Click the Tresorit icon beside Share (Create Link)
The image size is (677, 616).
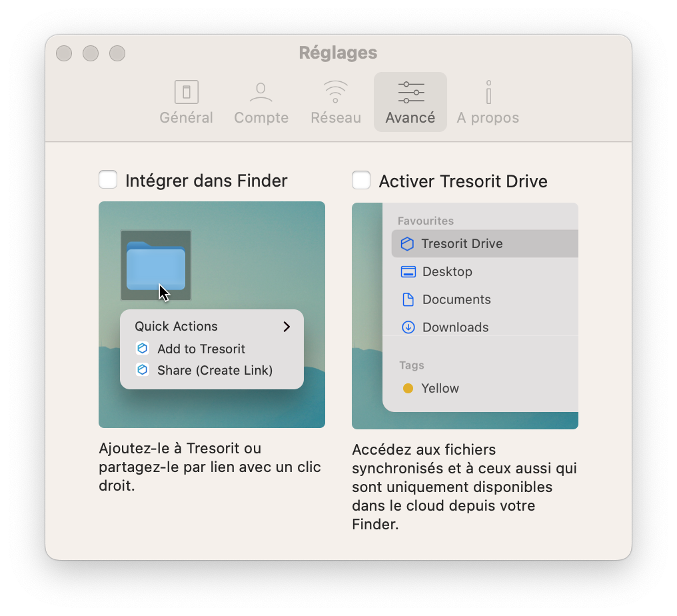point(142,370)
